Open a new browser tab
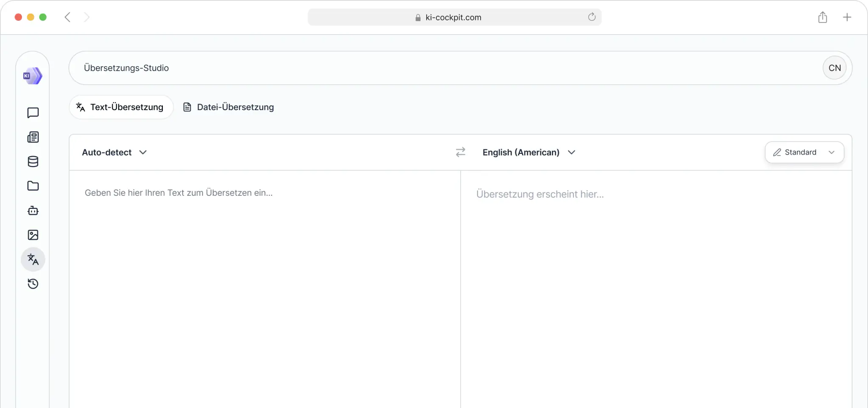 click(847, 17)
